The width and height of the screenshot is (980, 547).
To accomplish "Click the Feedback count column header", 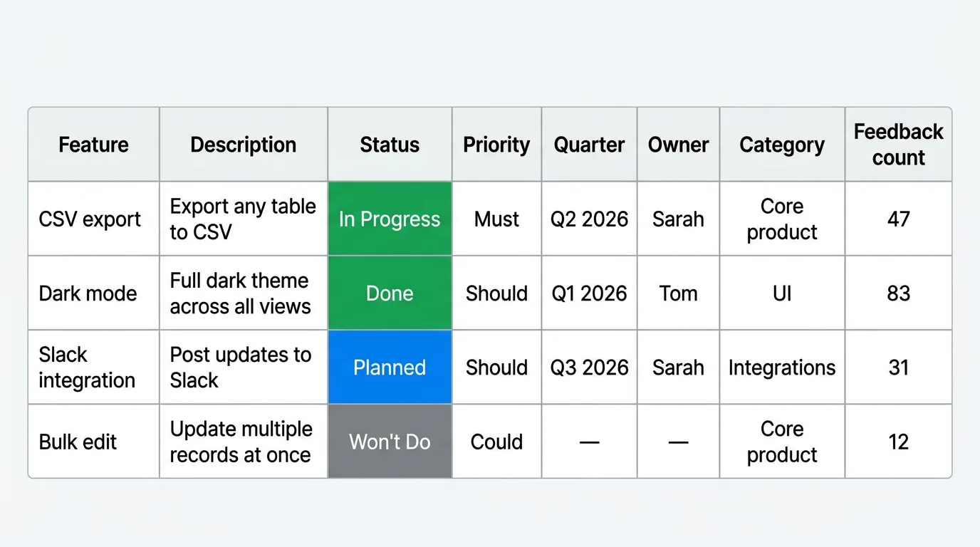I will (x=898, y=145).
